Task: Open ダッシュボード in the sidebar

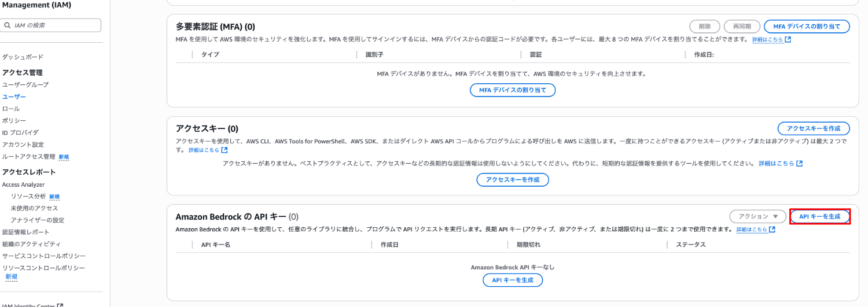Action: point(23,57)
